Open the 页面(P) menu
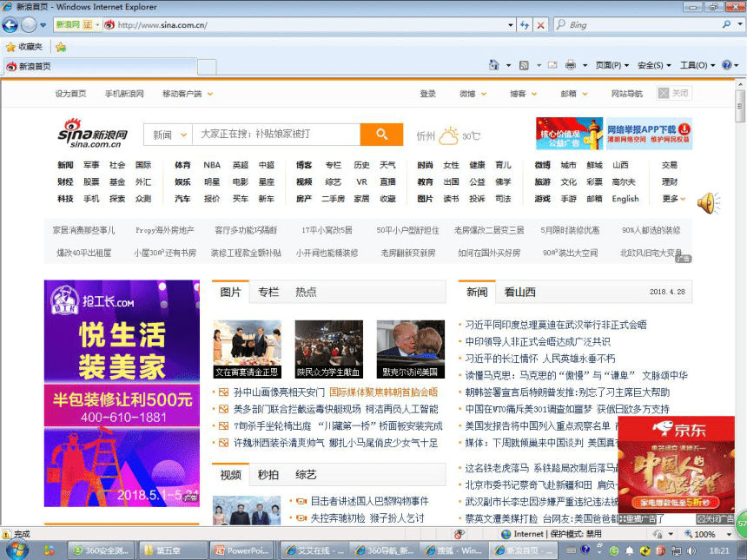The height and width of the screenshot is (560, 747). click(612, 65)
